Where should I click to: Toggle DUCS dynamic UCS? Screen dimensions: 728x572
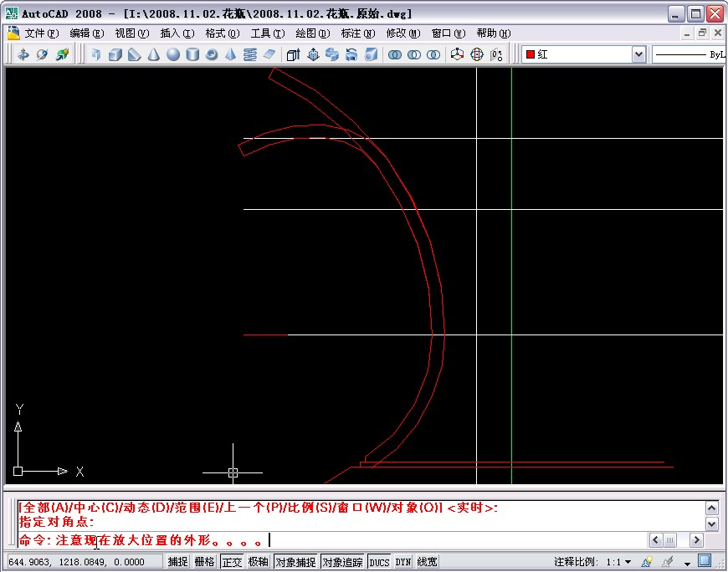(379, 562)
